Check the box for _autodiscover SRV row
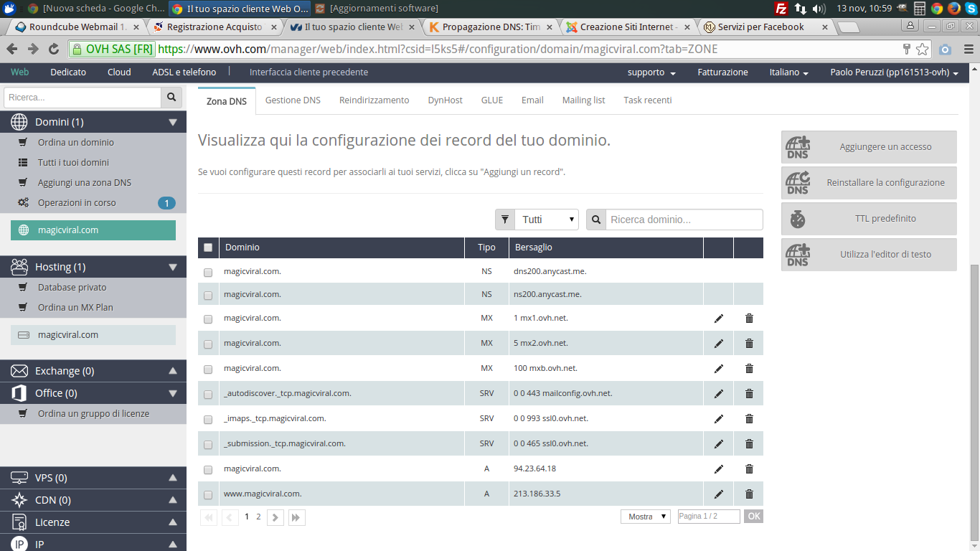 click(208, 395)
